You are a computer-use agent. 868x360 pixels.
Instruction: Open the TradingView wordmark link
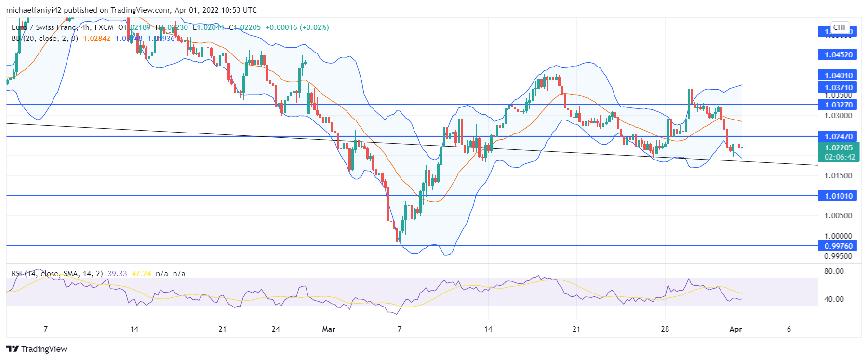point(44,349)
